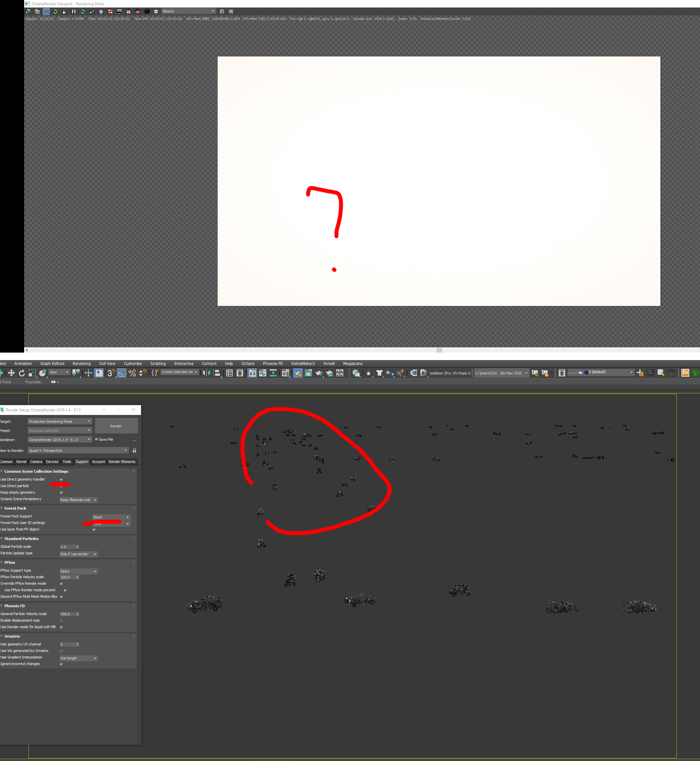Pause rendering in Octane viewport toolbar

click(74, 11)
